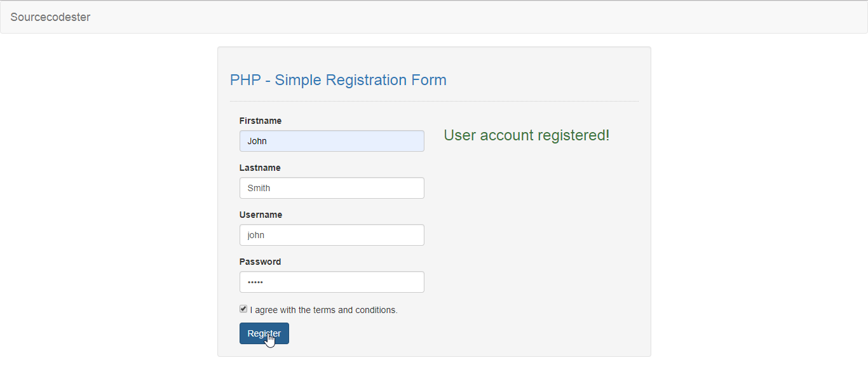
Task: Click the Smith value in Lastname
Action: click(258, 187)
